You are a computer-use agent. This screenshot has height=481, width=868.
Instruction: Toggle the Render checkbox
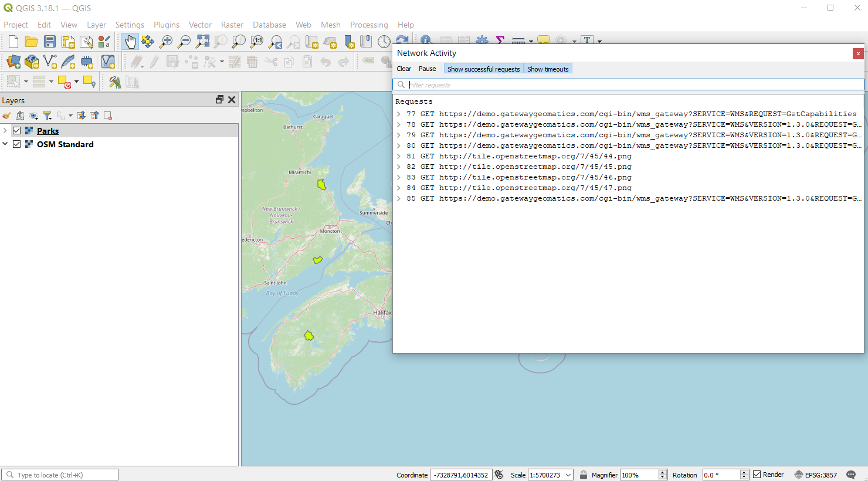tap(757, 475)
